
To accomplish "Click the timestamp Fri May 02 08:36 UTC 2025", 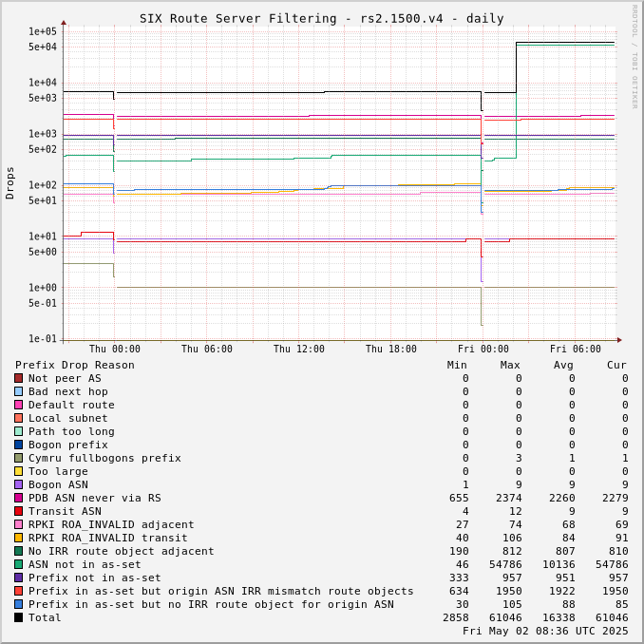I will click(x=545, y=631).
